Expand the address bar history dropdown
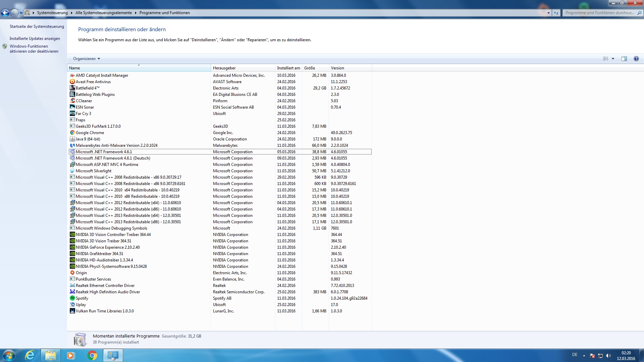Image resolution: width=644 pixels, height=362 pixels. [548, 13]
